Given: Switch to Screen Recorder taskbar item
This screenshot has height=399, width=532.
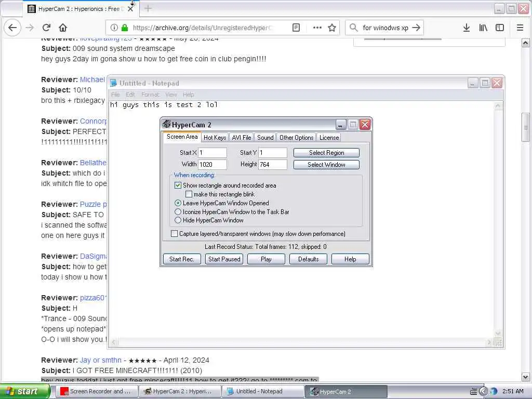Looking at the screenshot, I should tap(96, 391).
